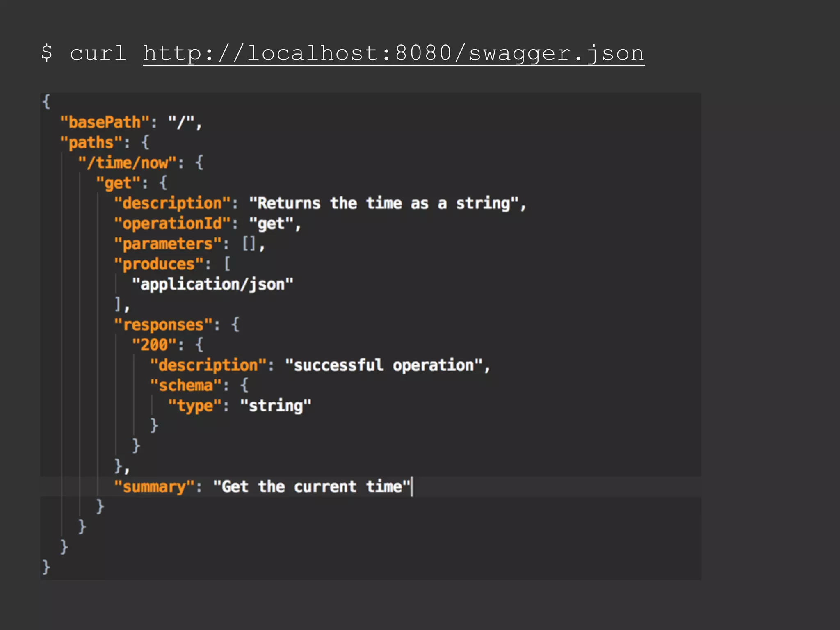Screen dimensions: 840x630
Task: Click the "200" response key
Action: [154, 345]
